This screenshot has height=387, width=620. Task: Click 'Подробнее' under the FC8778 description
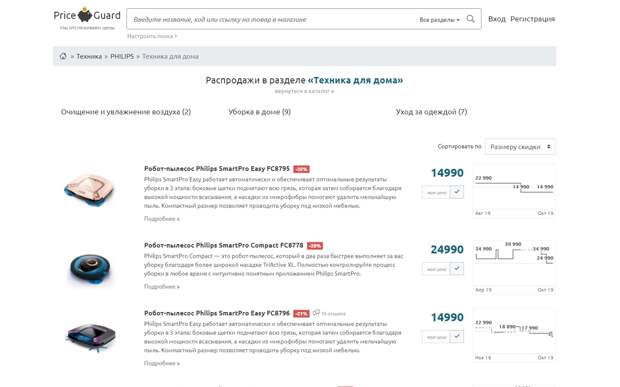point(162,287)
